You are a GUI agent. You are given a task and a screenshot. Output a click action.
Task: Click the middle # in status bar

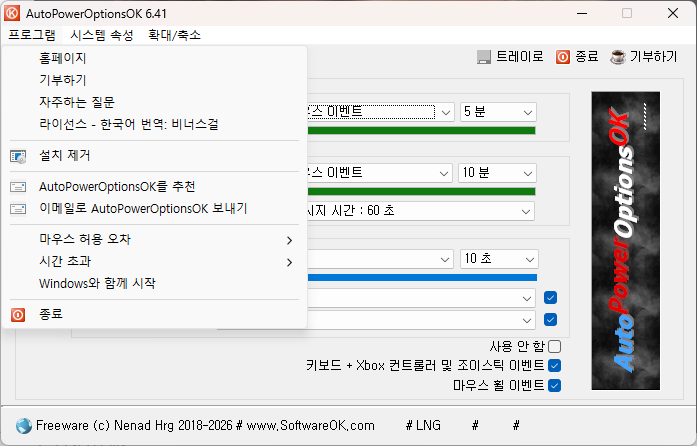point(475,426)
